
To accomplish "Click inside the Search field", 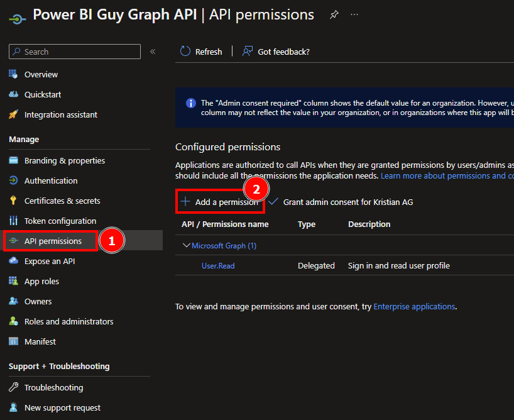I will 74,52.
